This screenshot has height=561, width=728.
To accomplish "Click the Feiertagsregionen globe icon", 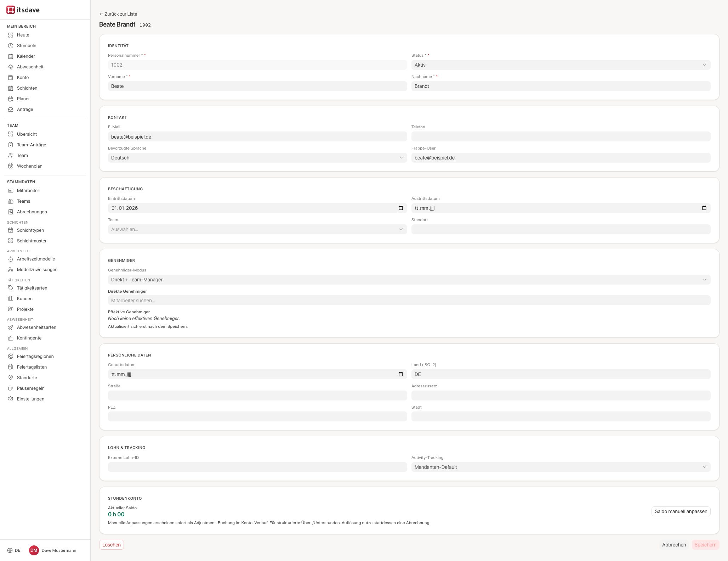I will click(11, 357).
